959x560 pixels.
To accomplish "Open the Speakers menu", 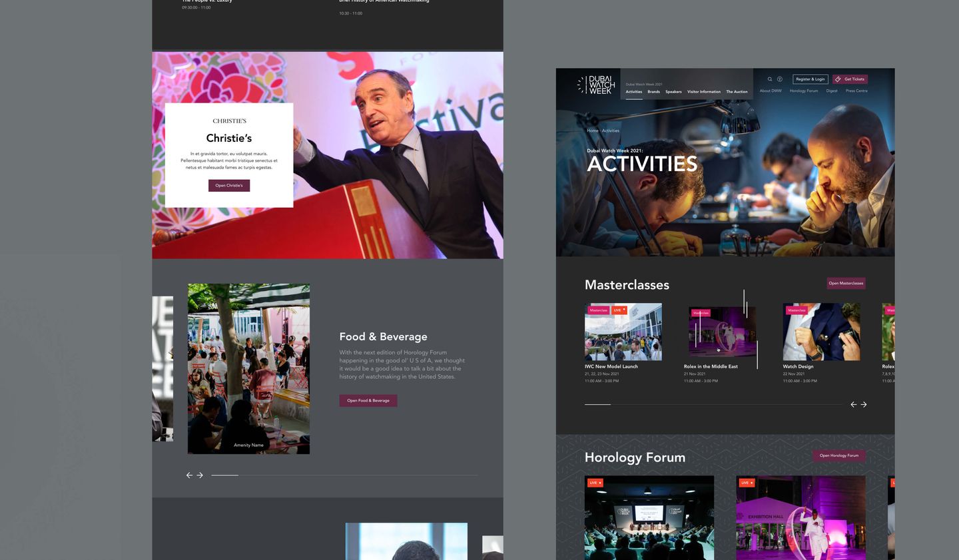I will click(673, 92).
